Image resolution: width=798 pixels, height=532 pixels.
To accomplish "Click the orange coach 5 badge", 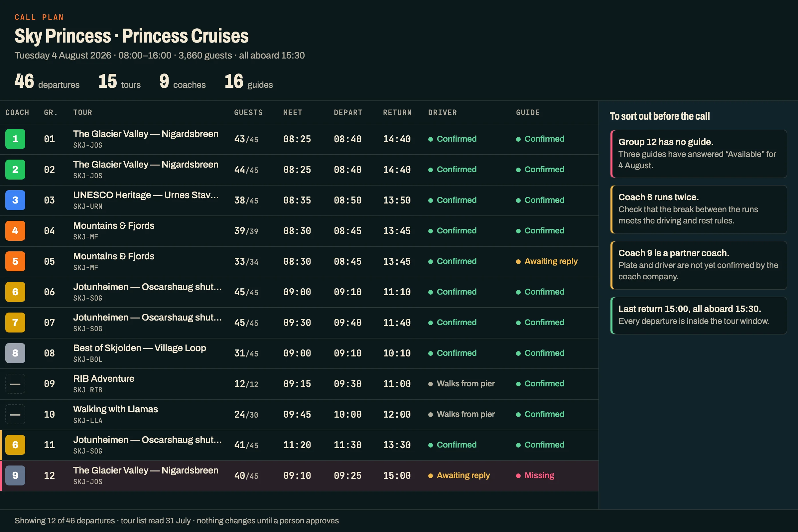I will [x=15, y=261].
